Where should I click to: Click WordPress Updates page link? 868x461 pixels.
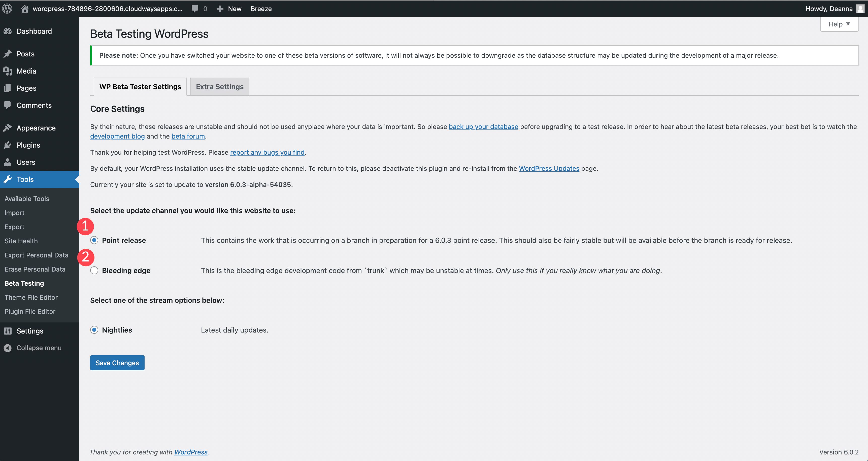pyautogui.click(x=549, y=168)
